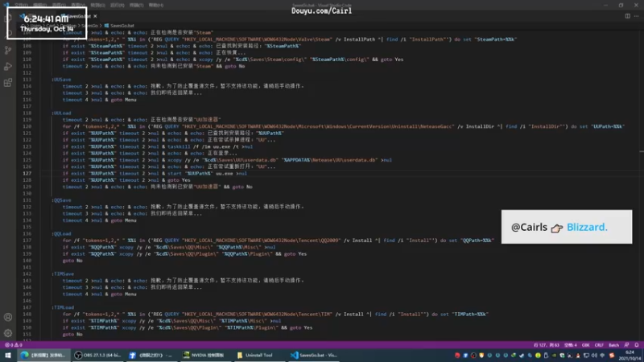Image resolution: width=644 pixels, height=362 pixels.
Task: Click the :UULoad label line in editor
Action: pos(61,113)
